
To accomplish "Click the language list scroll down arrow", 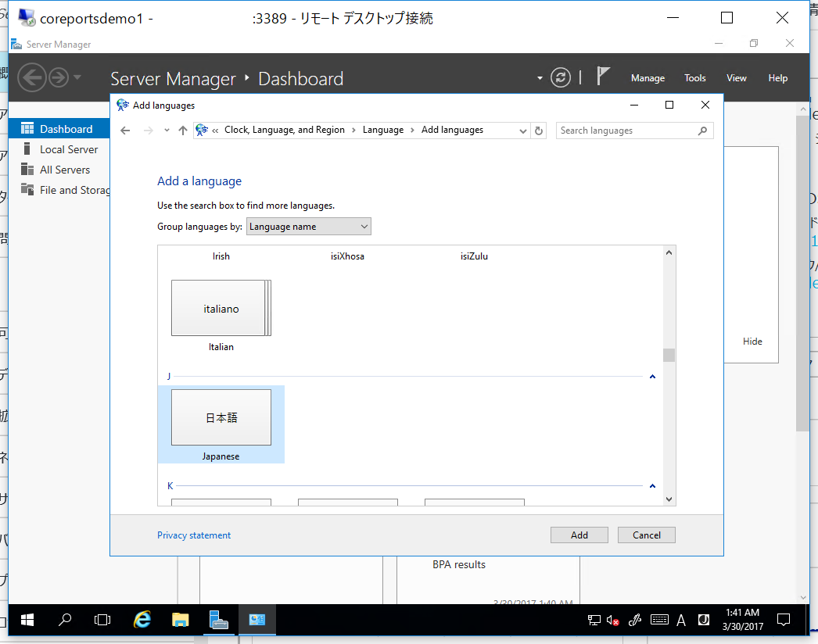I will [x=669, y=499].
